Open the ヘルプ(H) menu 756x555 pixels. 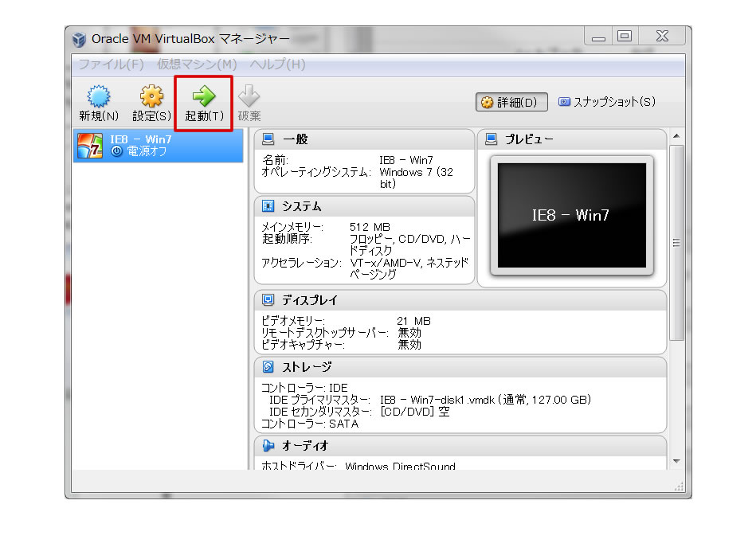click(x=277, y=64)
